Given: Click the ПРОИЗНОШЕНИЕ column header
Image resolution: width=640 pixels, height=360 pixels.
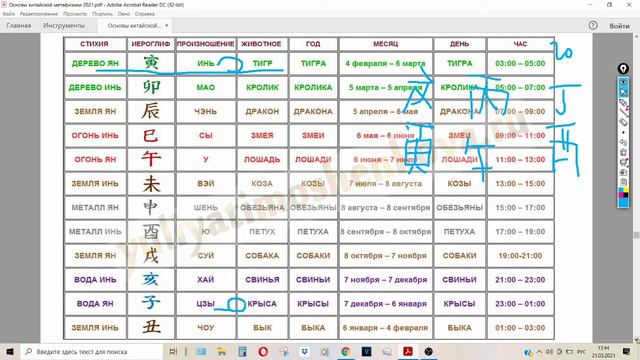Looking at the screenshot, I should [205, 44].
